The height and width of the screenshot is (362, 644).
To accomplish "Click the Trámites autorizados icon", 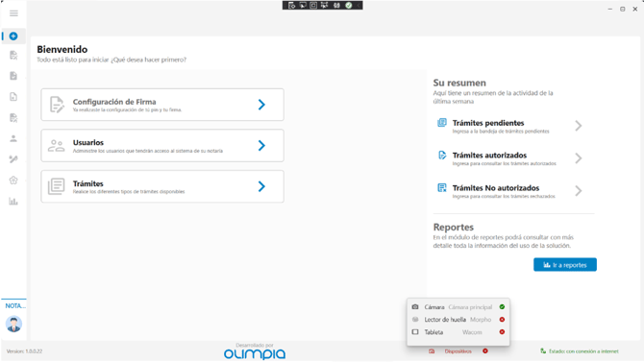I will [442, 156].
